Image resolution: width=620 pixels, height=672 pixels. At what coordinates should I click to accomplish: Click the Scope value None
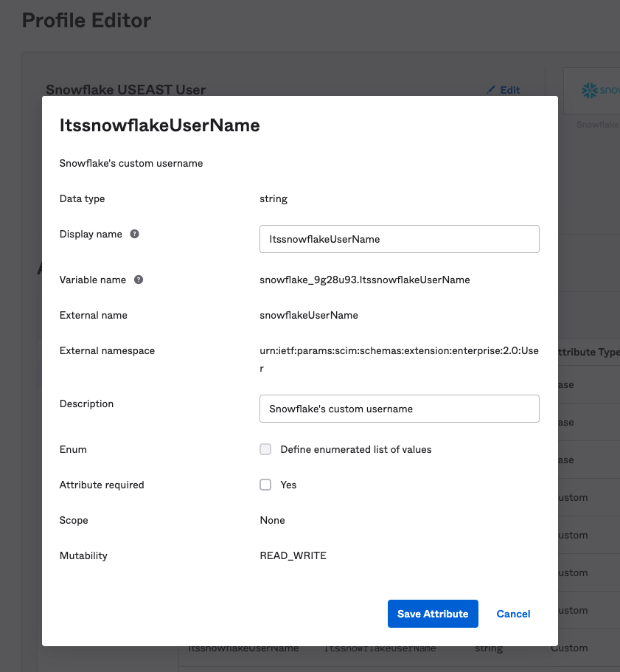coord(272,520)
